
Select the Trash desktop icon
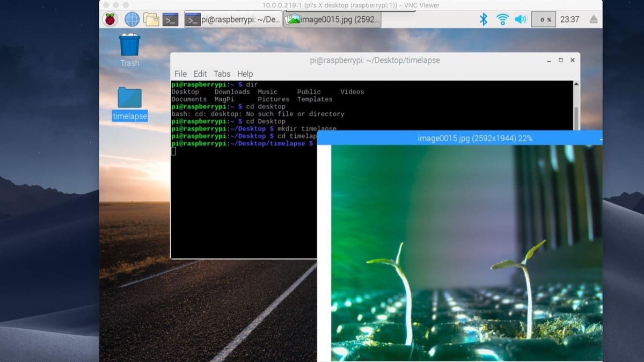tap(129, 50)
